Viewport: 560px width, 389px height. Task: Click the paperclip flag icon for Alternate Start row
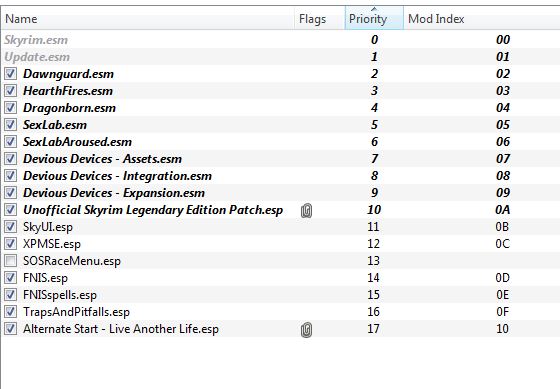coord(306,329)
